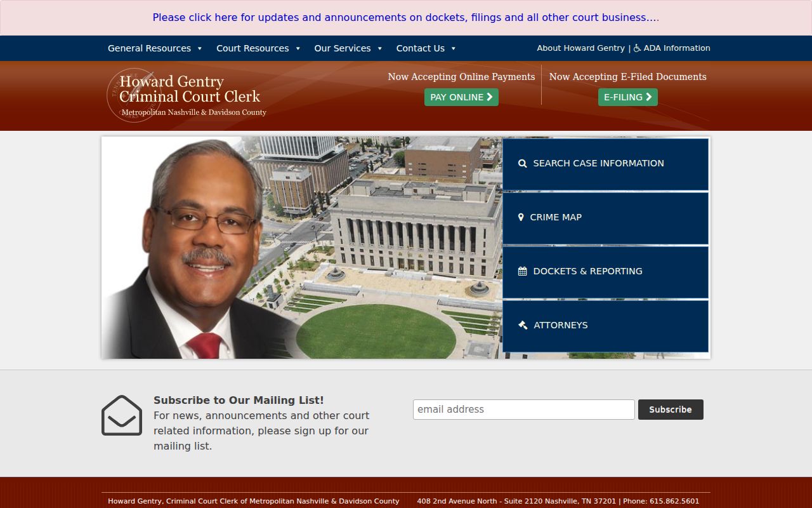Open the DOCKETS & REPORTING tile
Screen dimensions: 812x508
pyautogui.click(x=605, y=272)
